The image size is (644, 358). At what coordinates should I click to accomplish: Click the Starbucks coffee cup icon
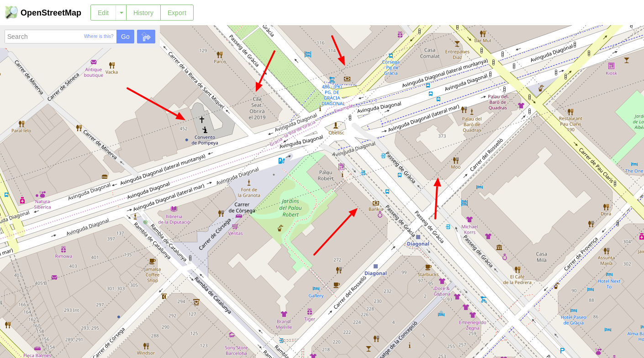click(x=428, y=267)
